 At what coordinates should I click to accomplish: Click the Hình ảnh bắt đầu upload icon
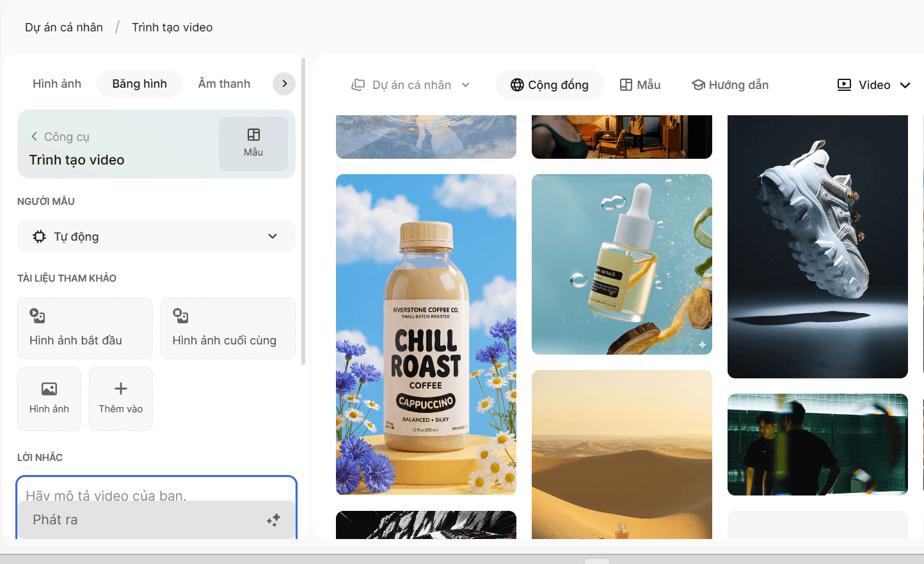point(37,316)
